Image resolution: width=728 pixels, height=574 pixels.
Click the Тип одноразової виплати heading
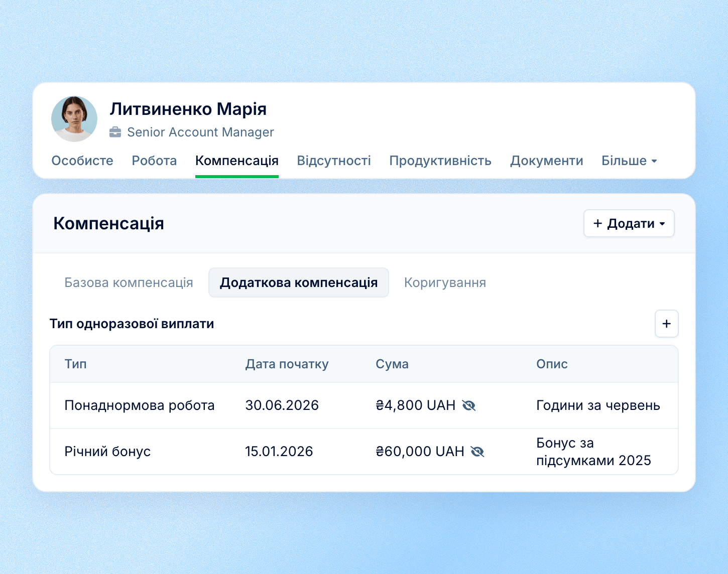click(x=132, y=324)
